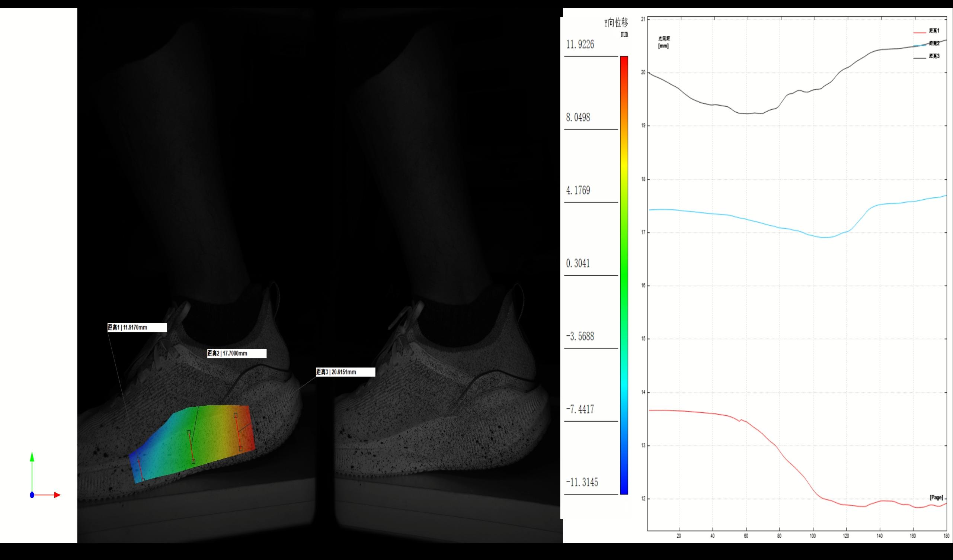The width and height of the screenshot is (953, 560).
Task: Click the rainbow displacement color scale bar
Action: pyautogui.click(x=624, y=275)
